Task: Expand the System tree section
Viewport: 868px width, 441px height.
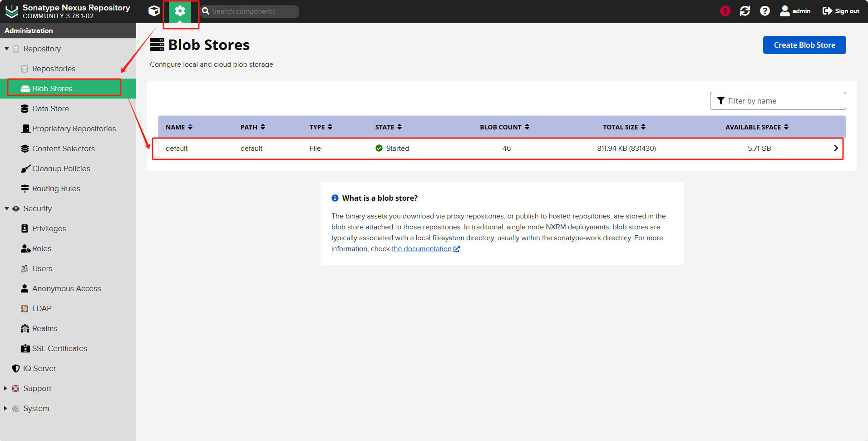Action: point(6,408)
